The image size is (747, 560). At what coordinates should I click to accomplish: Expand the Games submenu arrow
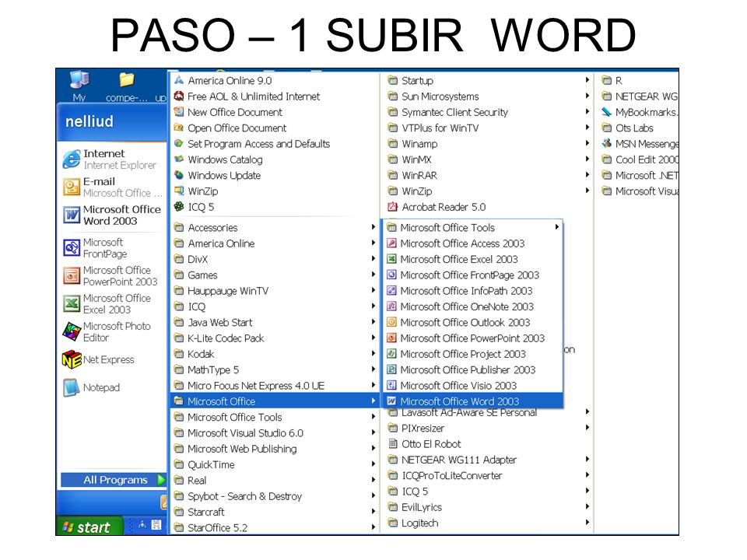click(373, 275)
